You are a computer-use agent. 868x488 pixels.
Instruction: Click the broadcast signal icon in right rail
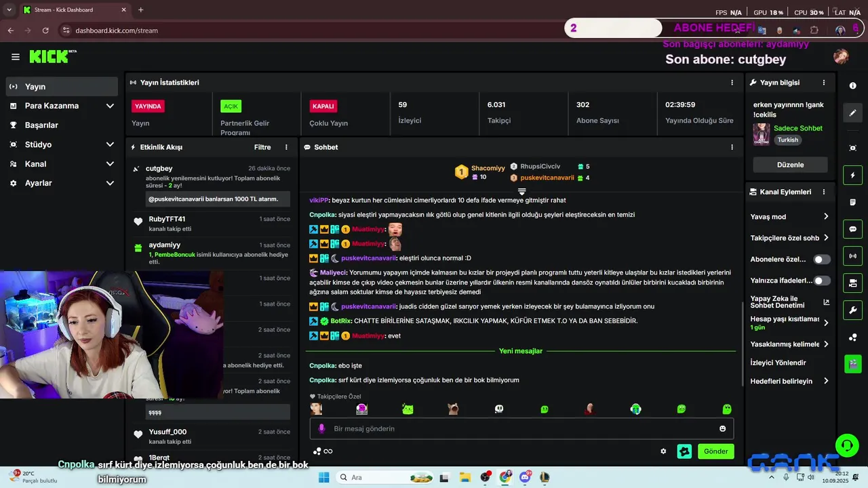click(x=852, y=256)
